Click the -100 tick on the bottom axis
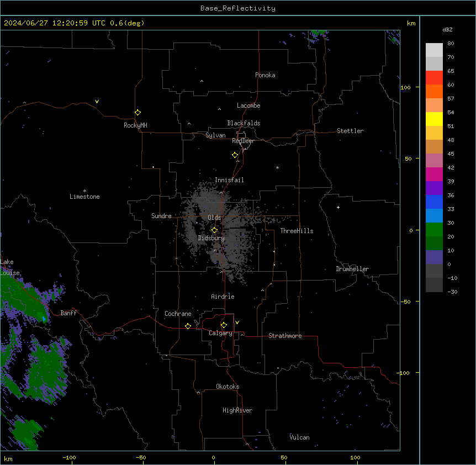The image size is (476, 465). tap(70, 458)
